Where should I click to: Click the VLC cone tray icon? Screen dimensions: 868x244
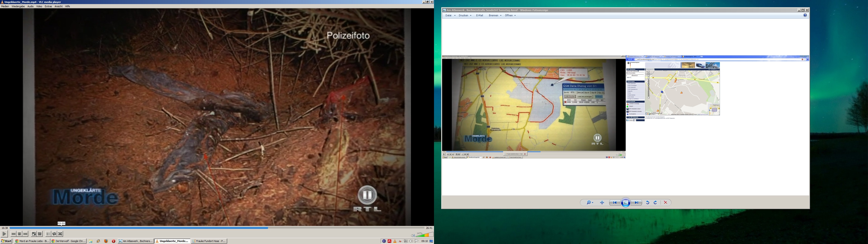point(395,241)
